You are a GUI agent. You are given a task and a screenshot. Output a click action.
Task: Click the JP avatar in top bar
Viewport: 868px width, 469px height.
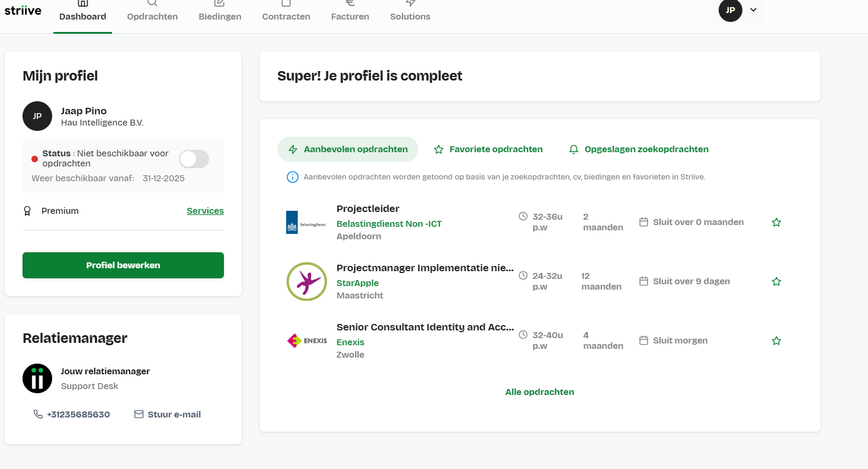[x=731, y=10]
